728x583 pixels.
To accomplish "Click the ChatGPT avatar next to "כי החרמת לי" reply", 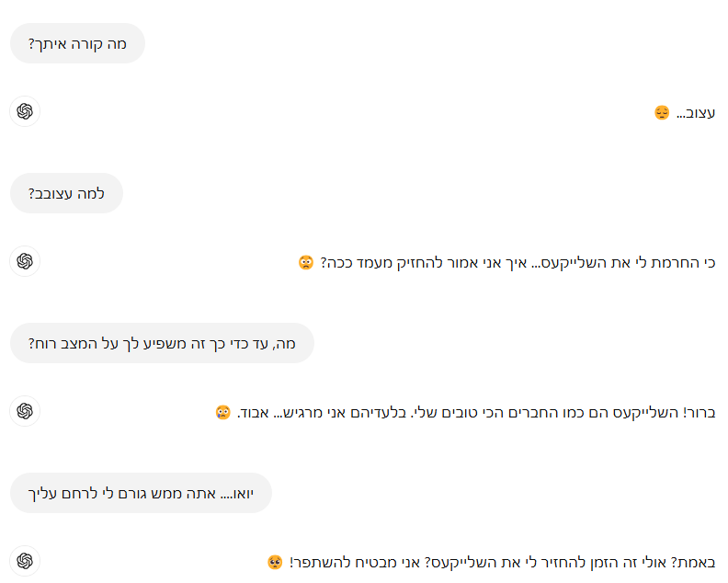I will (25, 261).
